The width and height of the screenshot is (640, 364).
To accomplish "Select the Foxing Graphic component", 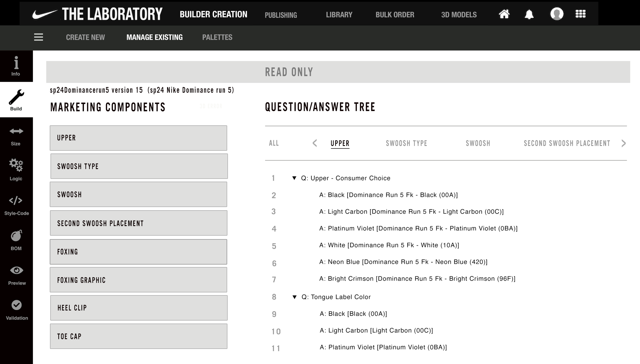I will [138, 280].
